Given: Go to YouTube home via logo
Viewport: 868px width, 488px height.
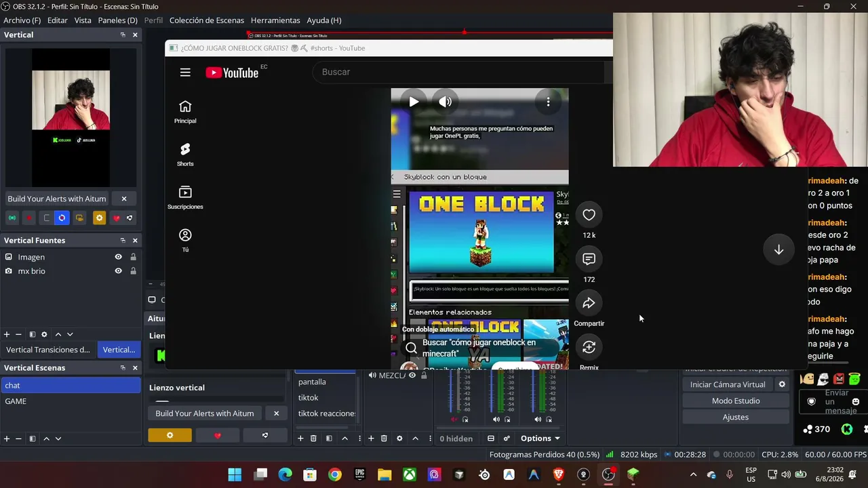Looking at the screenshot, I should (x=232, y=73).
